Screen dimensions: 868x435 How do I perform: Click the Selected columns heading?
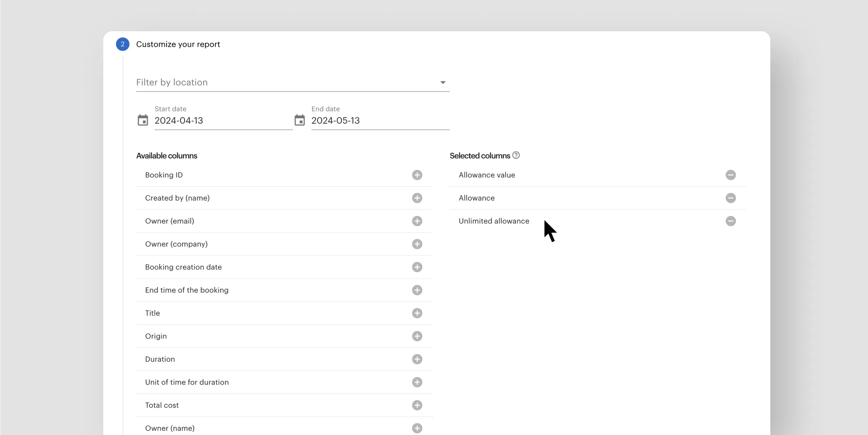click(480, 156)
